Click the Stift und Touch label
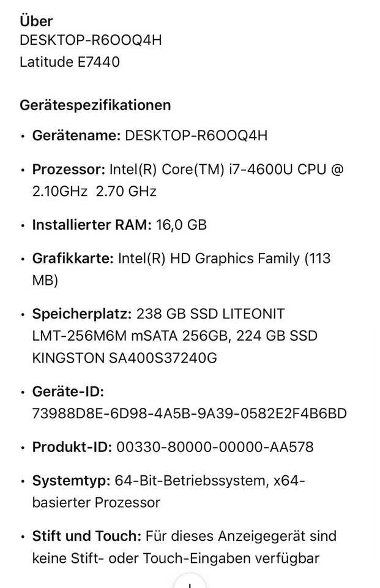The width and height of the screenshot is (380, 588). pos(86,537)
